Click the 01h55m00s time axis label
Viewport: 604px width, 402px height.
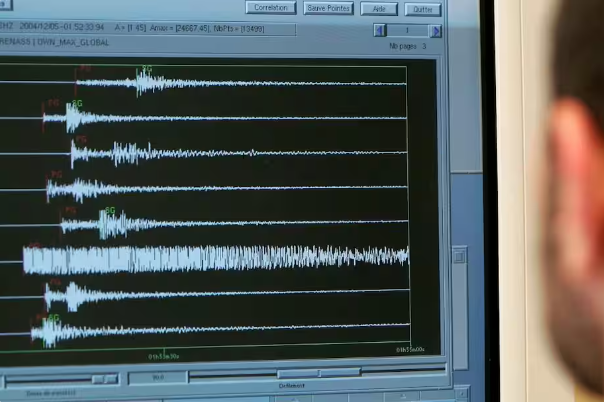coord(410,350)
